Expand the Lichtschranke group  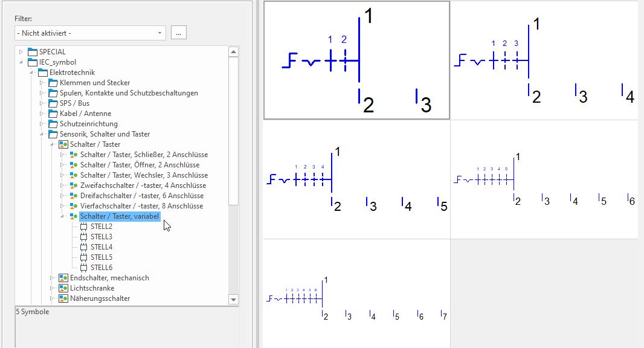pos(52,288)
